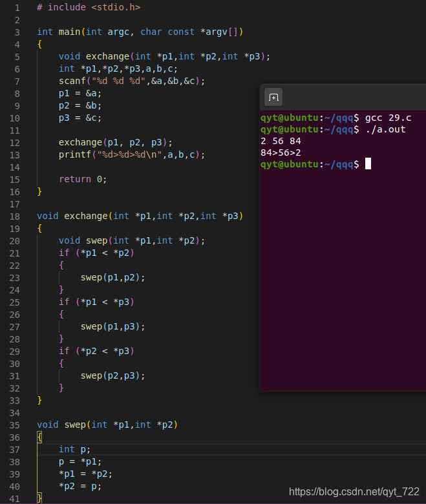
Task: Click line number 16 in the gutter
Action: point(14,192)
